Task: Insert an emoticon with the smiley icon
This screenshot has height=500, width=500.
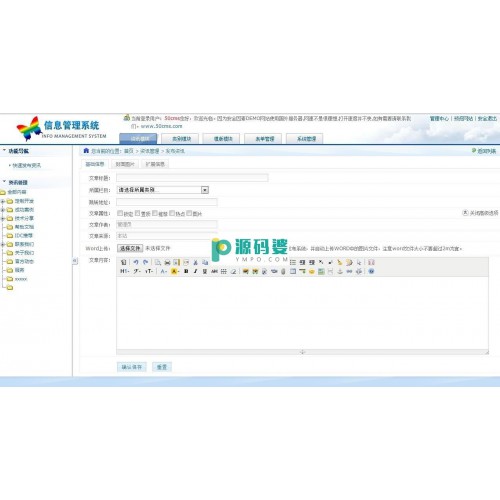Action: click(312, 271)
